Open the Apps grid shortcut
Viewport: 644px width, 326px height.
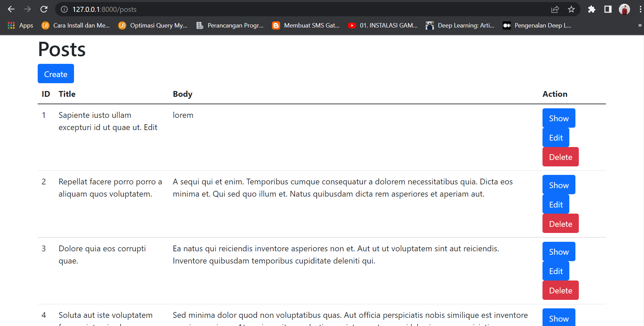[x=20, y=25]
